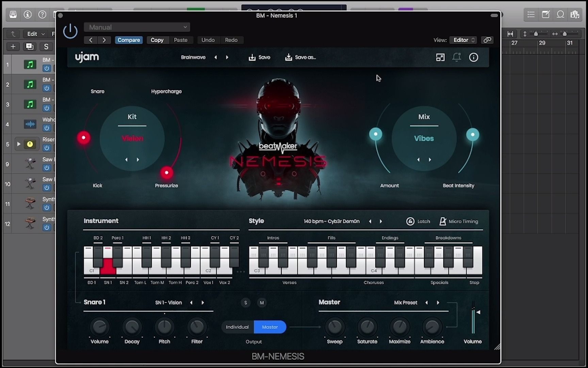This screenshot has height=368, width=588.
Task: Click the Maximize knob
Action: [x=400, y=327]
